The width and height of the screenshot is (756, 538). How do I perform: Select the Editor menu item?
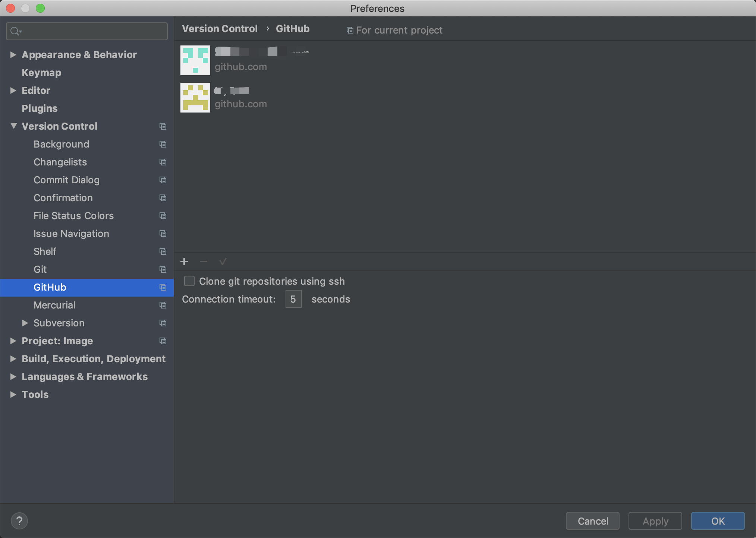36,90
